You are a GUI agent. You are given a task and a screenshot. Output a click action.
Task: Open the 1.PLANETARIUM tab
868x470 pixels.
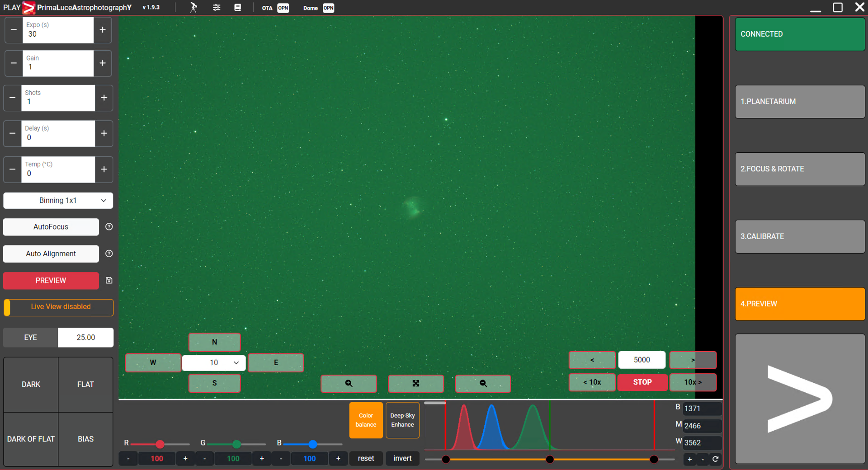(x=800, y=102)
